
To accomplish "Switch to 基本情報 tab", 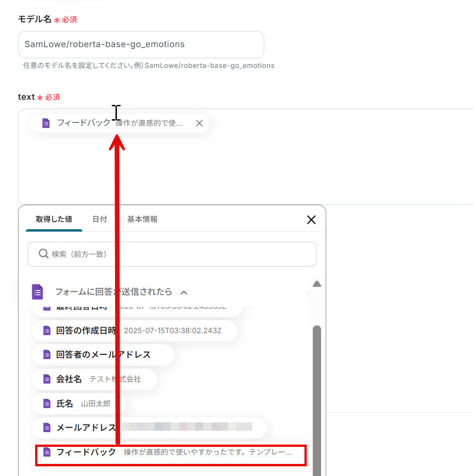I will pos(142,219).
